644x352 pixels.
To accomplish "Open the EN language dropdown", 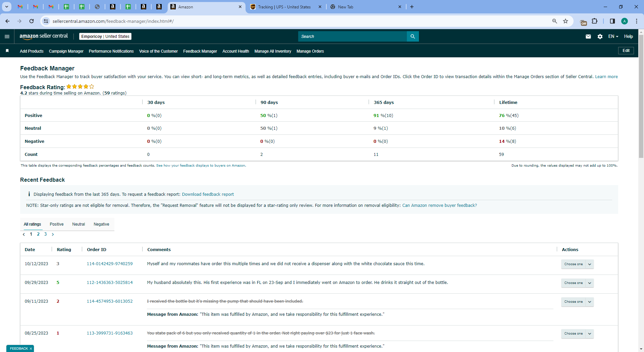I will [x=613, y=37].
